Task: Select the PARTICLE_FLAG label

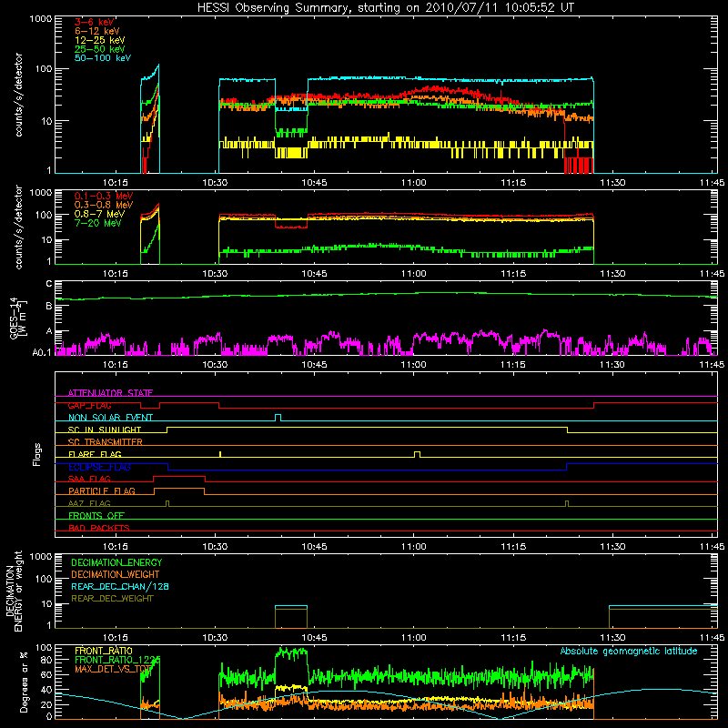Action: click(x=102, y=491)
